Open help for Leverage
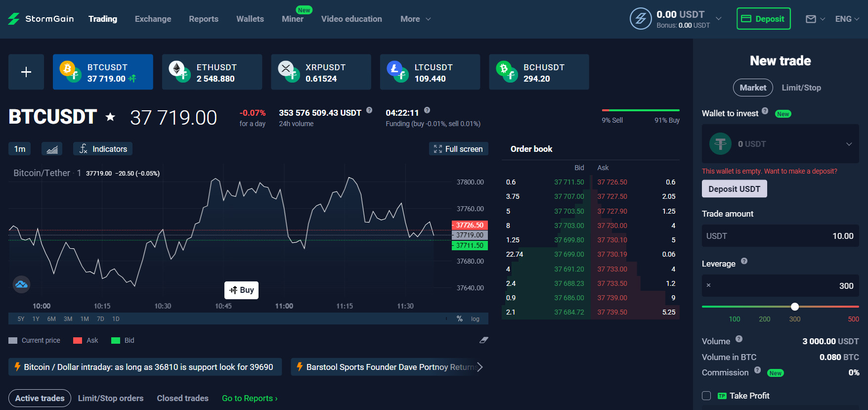Screen dimensions: 868x410 coord(744,261)
